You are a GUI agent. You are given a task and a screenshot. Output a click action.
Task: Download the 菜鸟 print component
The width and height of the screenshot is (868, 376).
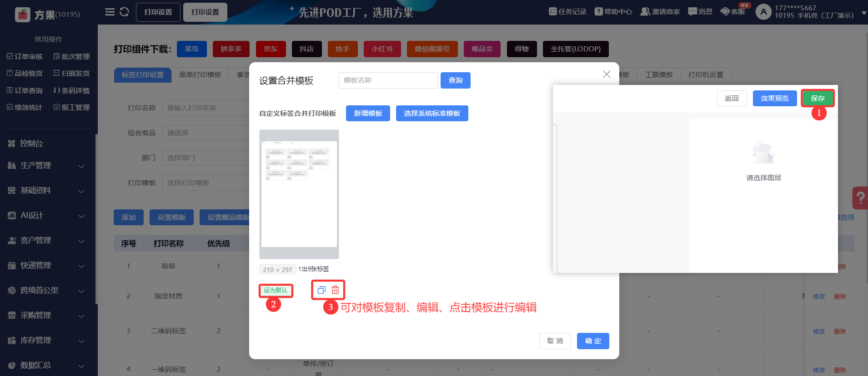point(191,49)
